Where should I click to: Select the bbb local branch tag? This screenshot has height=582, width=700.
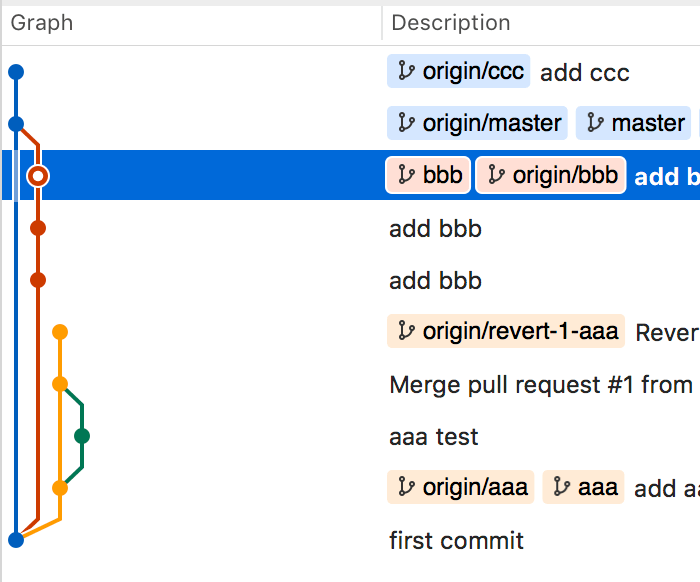point(429,175)
